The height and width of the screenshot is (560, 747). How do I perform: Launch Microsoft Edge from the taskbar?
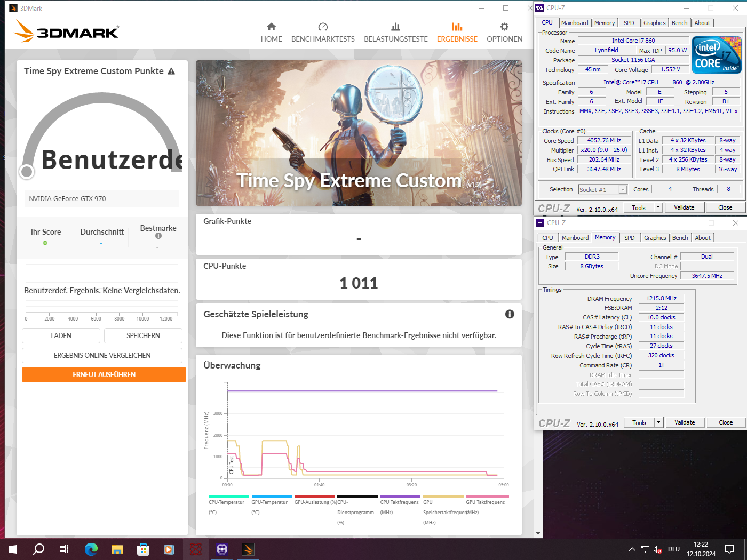click(91, 549)
